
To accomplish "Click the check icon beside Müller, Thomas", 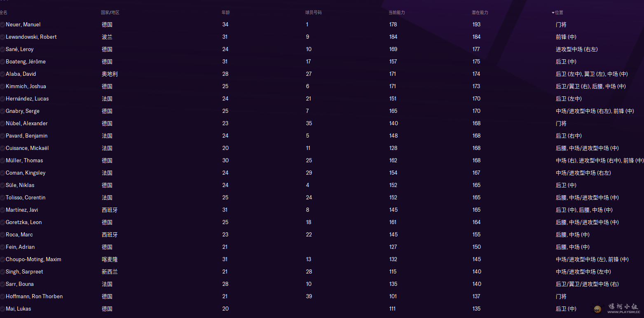I will 2,161.
